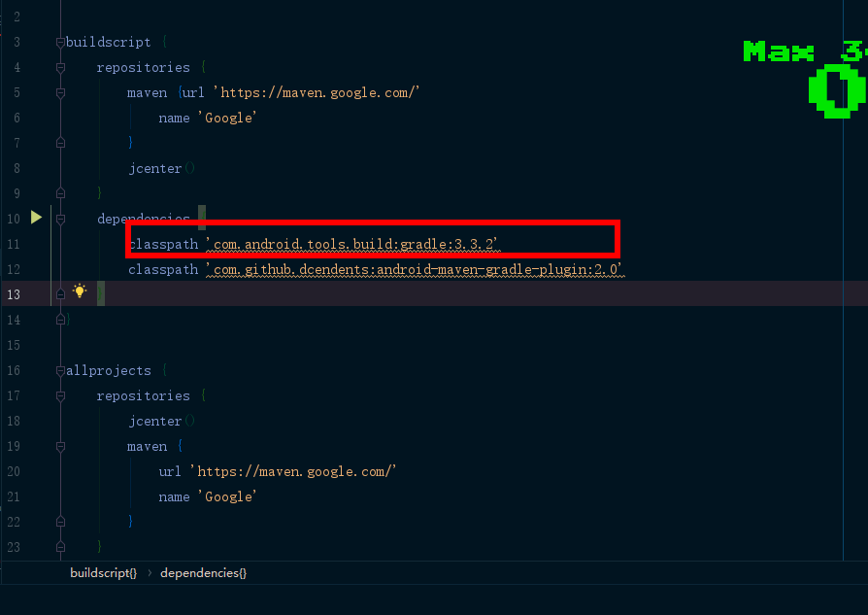Click line number 15 in the gutter

[14, 345]
